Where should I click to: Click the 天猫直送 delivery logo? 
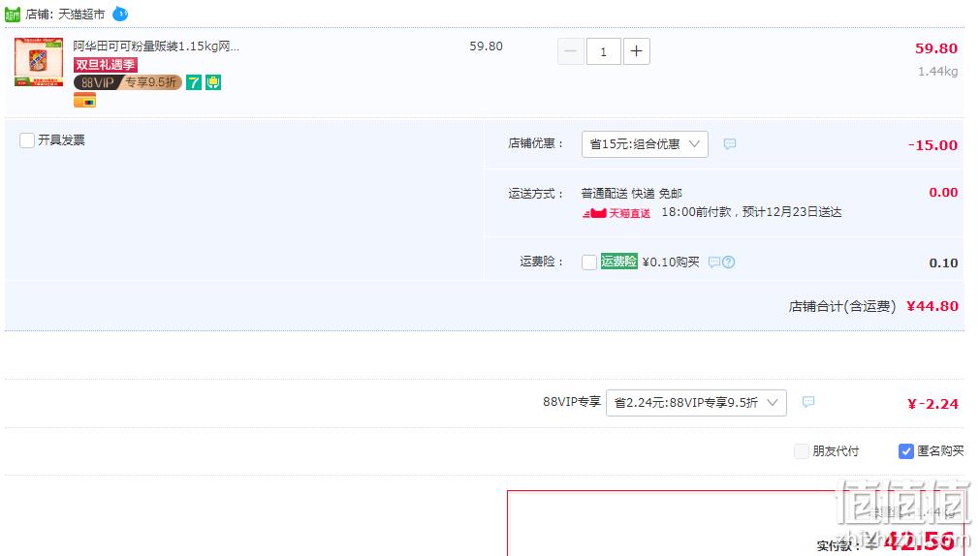(x=616, y=213)
